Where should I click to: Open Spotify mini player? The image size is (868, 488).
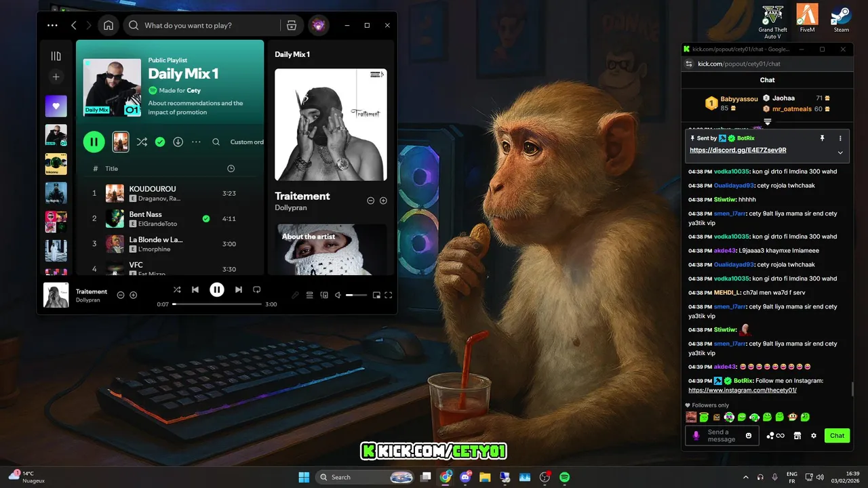(376, 295)
